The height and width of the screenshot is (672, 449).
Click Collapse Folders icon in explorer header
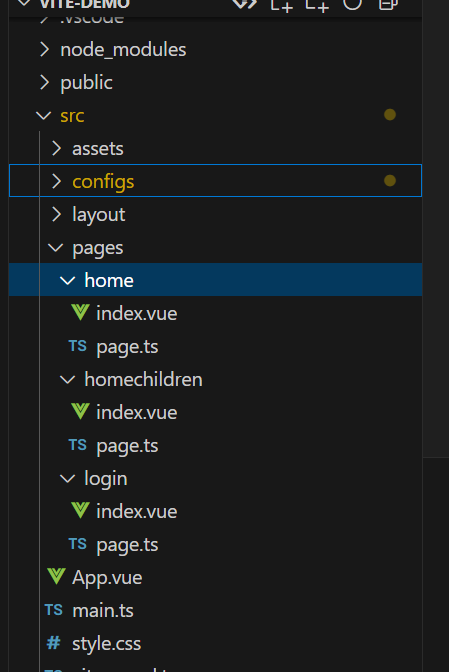388,3
